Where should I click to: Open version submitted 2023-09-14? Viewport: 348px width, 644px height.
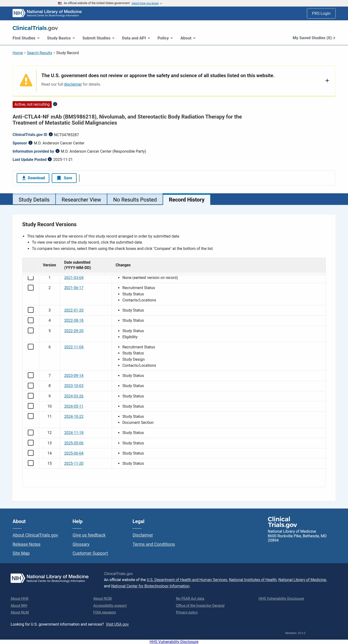(x=74, y=375)
